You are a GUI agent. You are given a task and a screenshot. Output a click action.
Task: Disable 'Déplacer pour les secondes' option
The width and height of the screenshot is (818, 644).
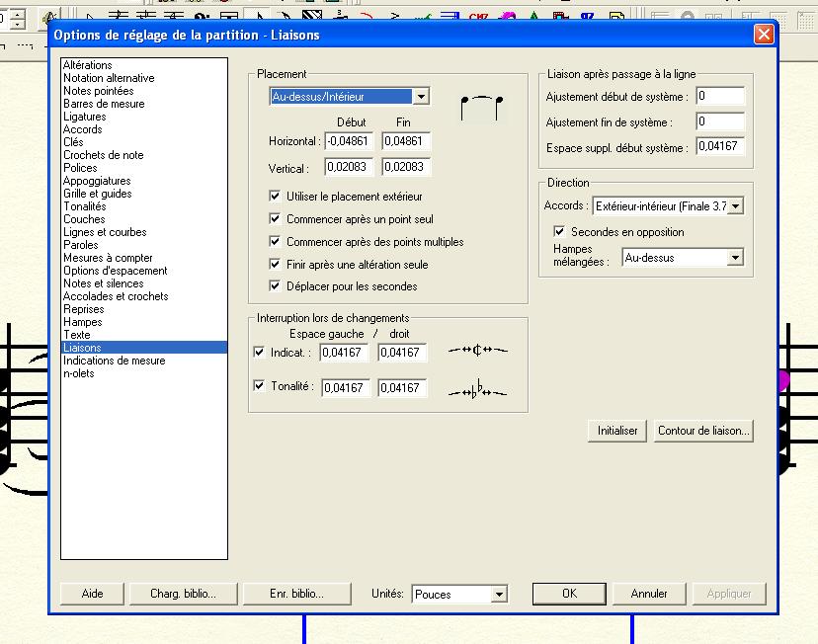[x=277, y=286]
